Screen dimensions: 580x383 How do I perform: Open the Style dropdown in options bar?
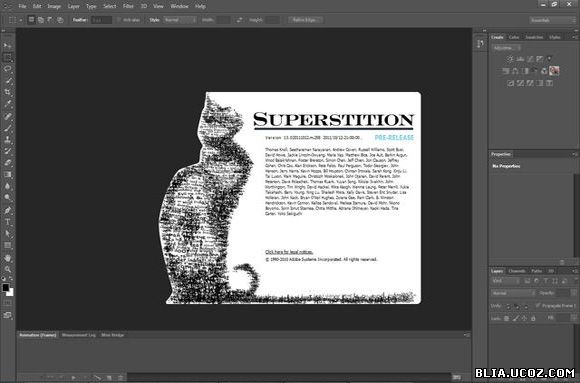pos(180,20)
